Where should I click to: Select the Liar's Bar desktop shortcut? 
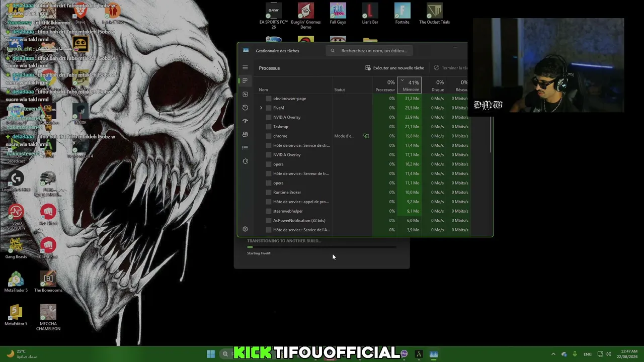click(370, 14)
